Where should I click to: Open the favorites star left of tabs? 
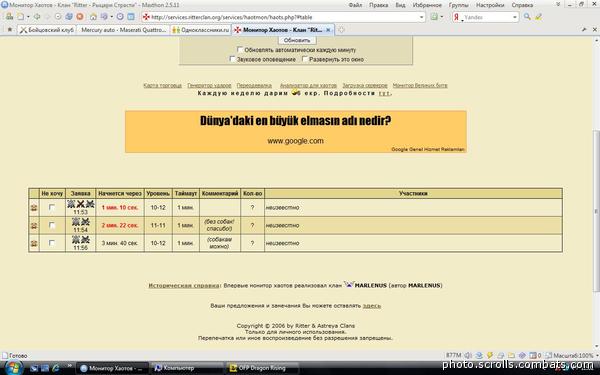(10, 29)
